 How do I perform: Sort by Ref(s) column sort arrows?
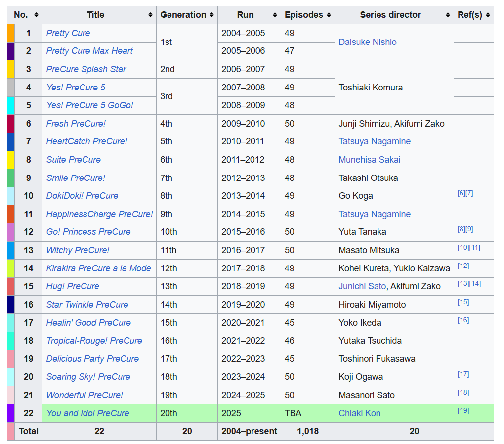pyautogui.click(x=488, y=15)
